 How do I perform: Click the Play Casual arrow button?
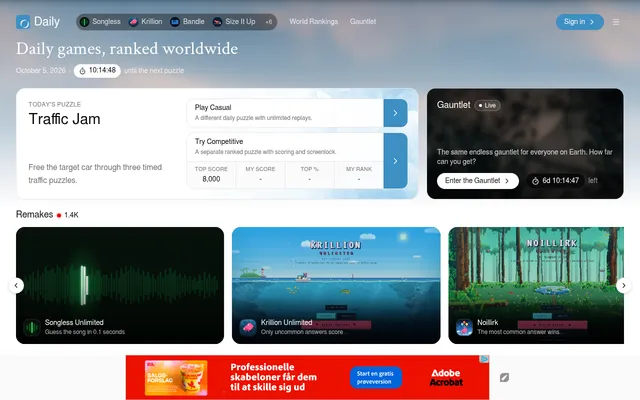coord(395,113)
